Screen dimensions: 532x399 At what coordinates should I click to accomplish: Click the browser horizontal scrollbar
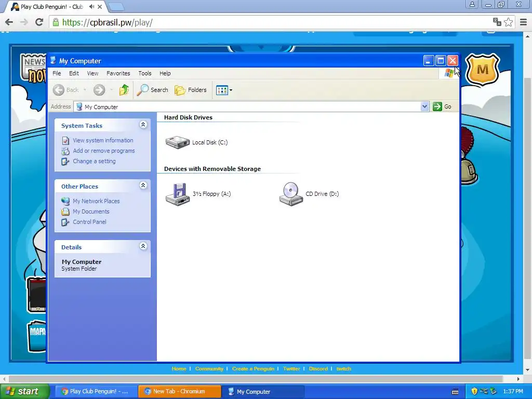click(x=255, y=379)
